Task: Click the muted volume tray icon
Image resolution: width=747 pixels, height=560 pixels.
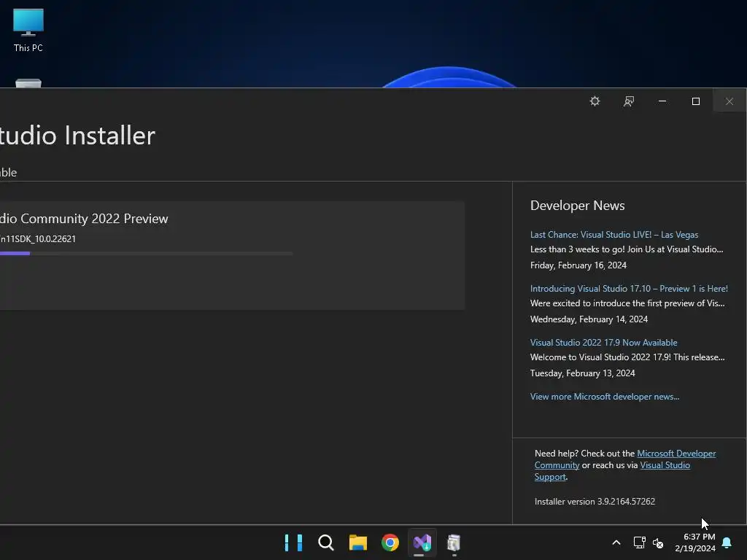Action: 658,542
